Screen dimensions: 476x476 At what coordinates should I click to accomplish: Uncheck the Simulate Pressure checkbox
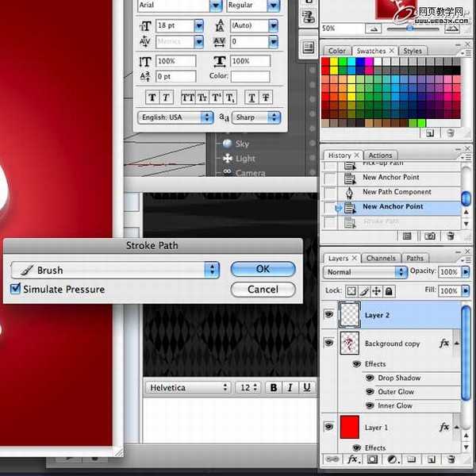coord(15,290)
